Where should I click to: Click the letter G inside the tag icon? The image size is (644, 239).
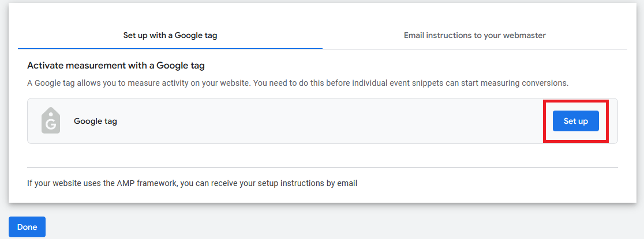(51, 124)
